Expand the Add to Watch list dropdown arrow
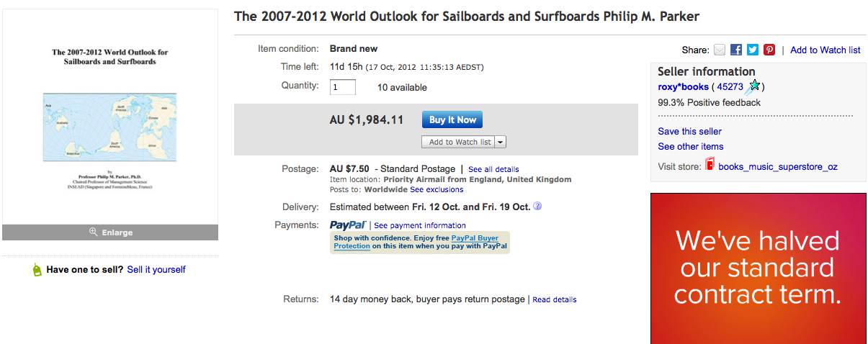The width and height of the screenshot is (868, 344). [501, 142]
